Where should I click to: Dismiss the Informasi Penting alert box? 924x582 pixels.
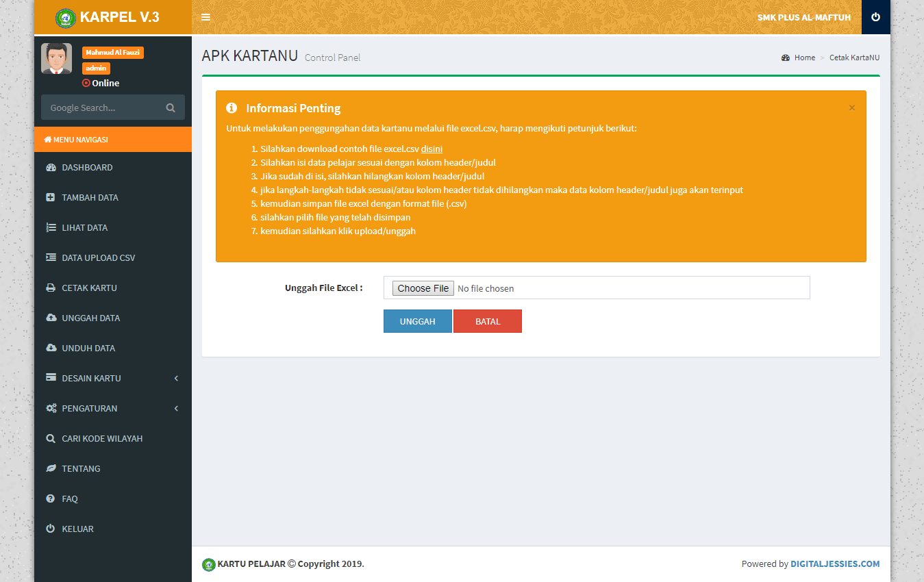click(x=851, y=108)
